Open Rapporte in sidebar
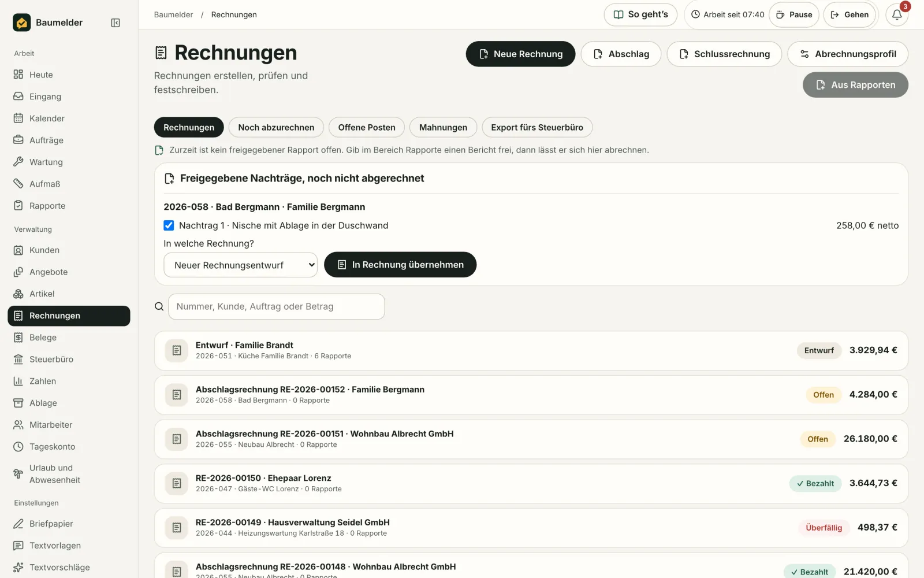924x578 pixels. pos(69,206)
